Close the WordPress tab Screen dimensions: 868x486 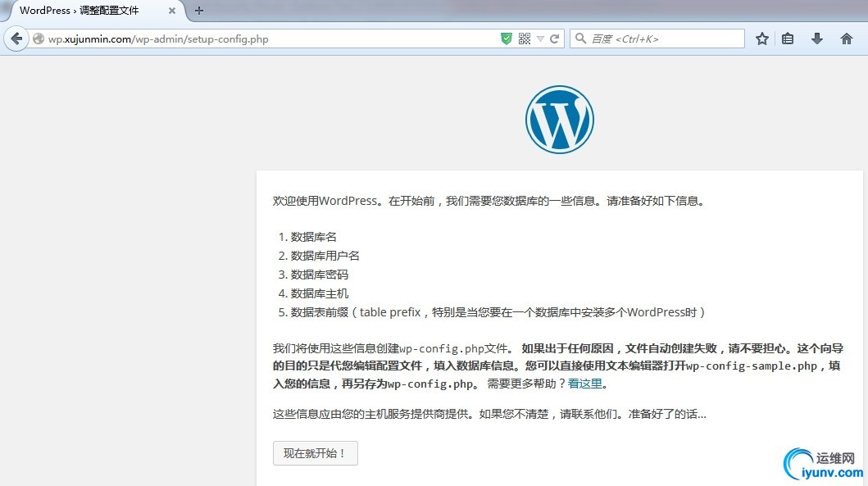(171, 11)
